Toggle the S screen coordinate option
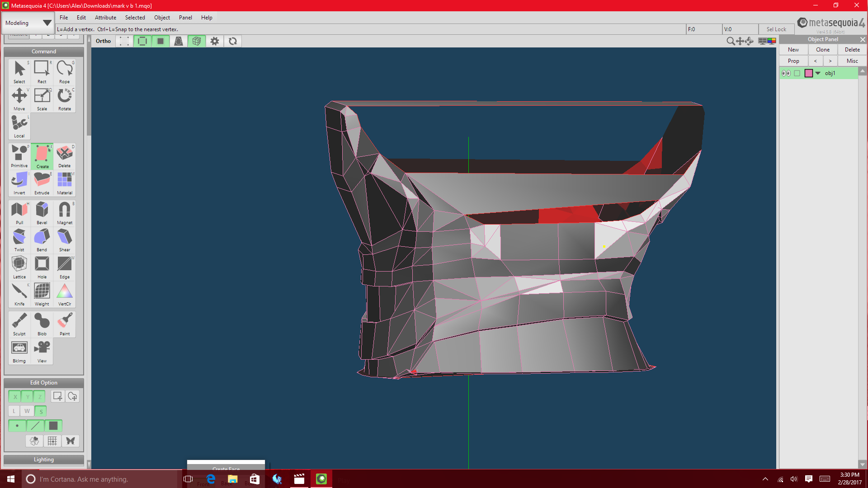The image size is (868, 488). pyautogui.click(x=41, y=411)
